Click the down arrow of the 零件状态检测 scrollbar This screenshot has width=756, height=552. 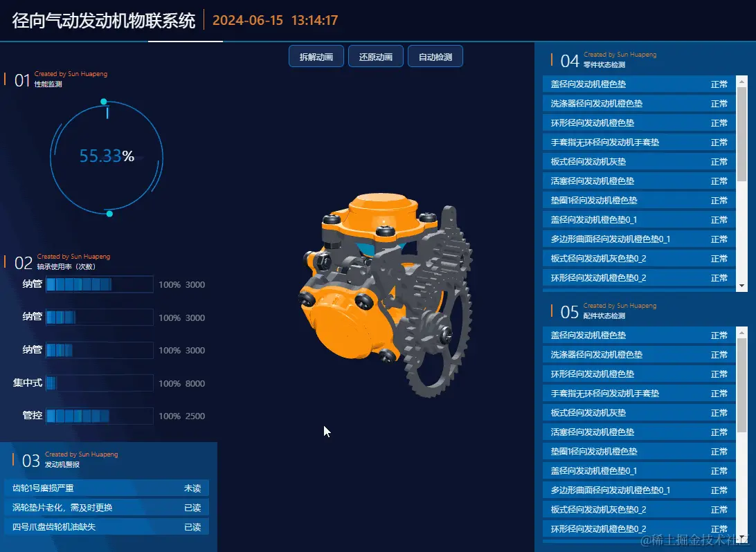[741, 286]
